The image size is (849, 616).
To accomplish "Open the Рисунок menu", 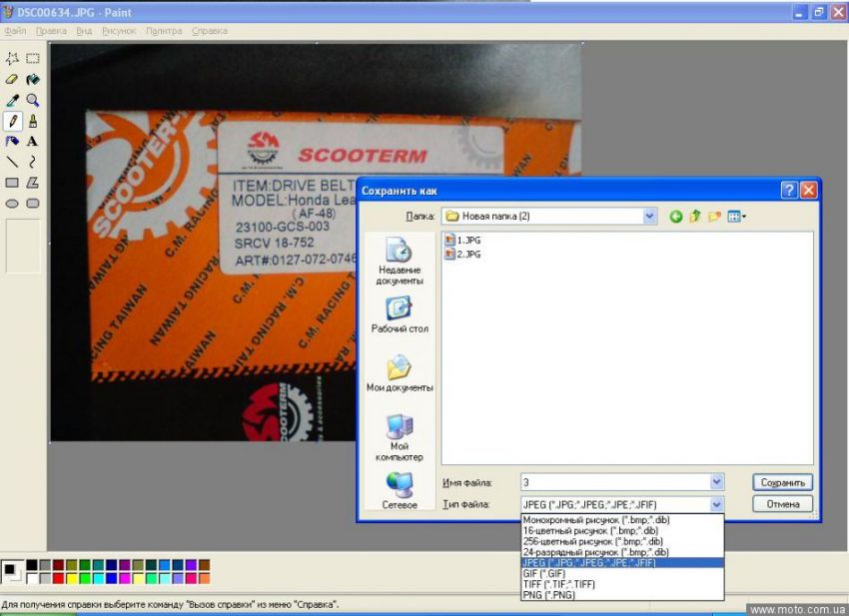I will pyautogui.click(x=119, y=31).
